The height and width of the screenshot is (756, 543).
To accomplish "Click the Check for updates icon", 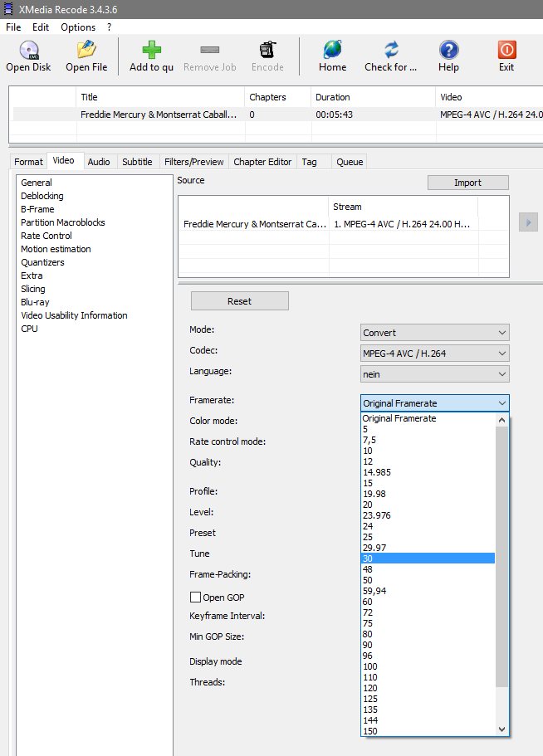I will pos(391,51).
